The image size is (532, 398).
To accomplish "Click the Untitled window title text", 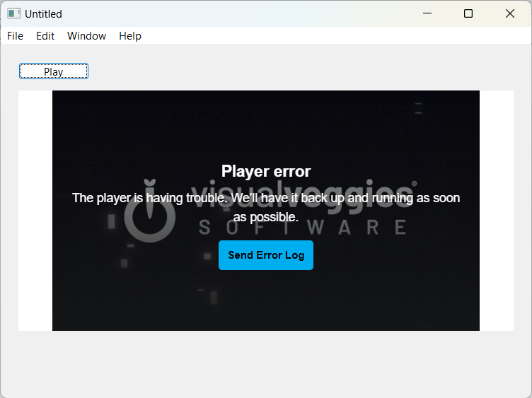I will click(x=43, y=14).
